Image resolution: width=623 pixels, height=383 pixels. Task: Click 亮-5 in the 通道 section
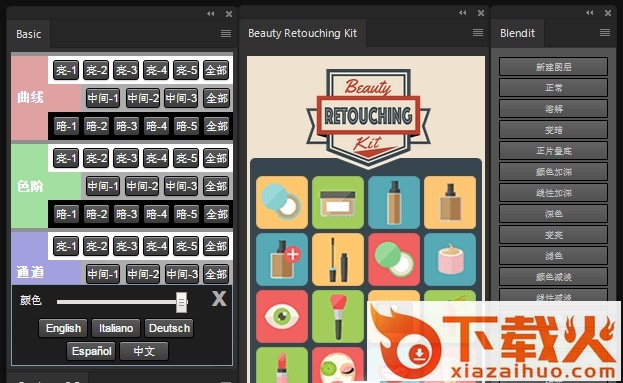pyautogui.click(x=186, y=246)
